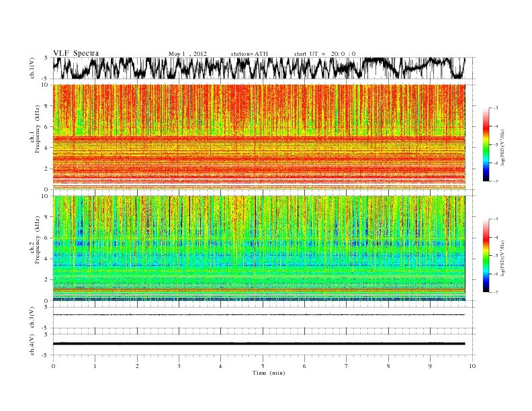Click the time axis tick label "7"
The image size is (532, 411).
[347, 366]
